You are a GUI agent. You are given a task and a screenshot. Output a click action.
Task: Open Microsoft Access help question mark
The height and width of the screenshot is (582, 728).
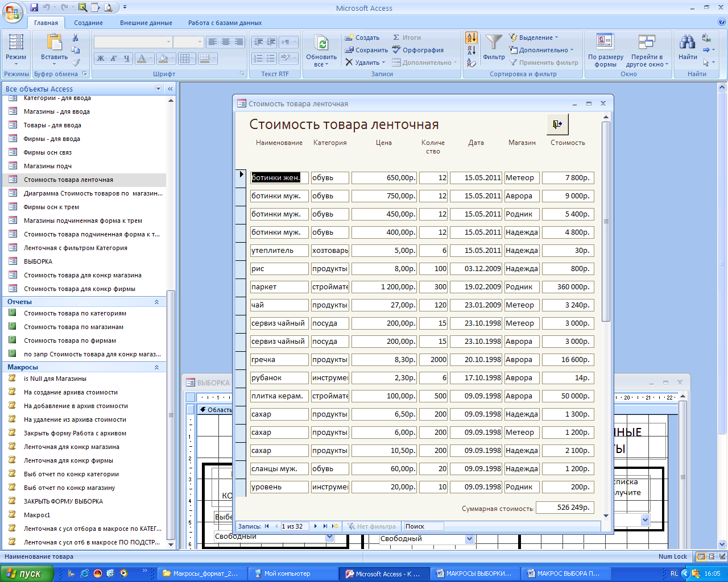pyautogui.click(x=722, y=22)
